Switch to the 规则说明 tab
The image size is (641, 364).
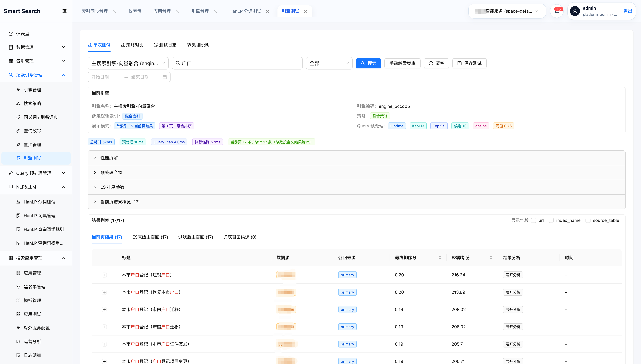198,45
